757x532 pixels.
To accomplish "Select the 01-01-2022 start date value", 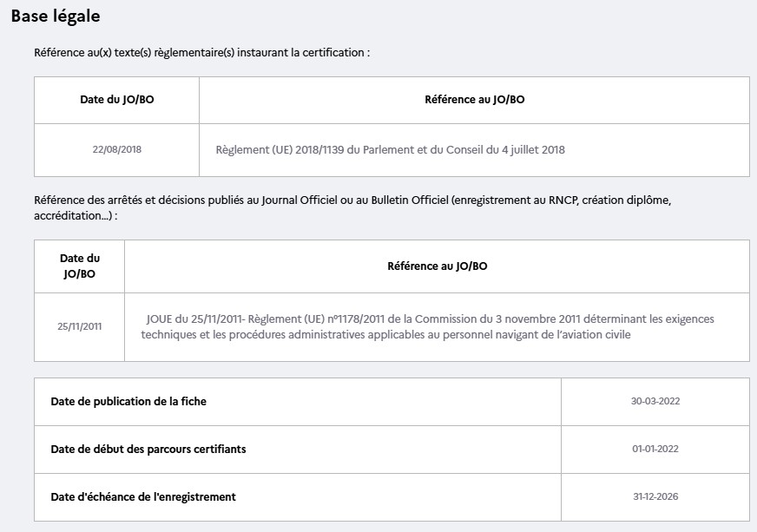I will (655, 449).
